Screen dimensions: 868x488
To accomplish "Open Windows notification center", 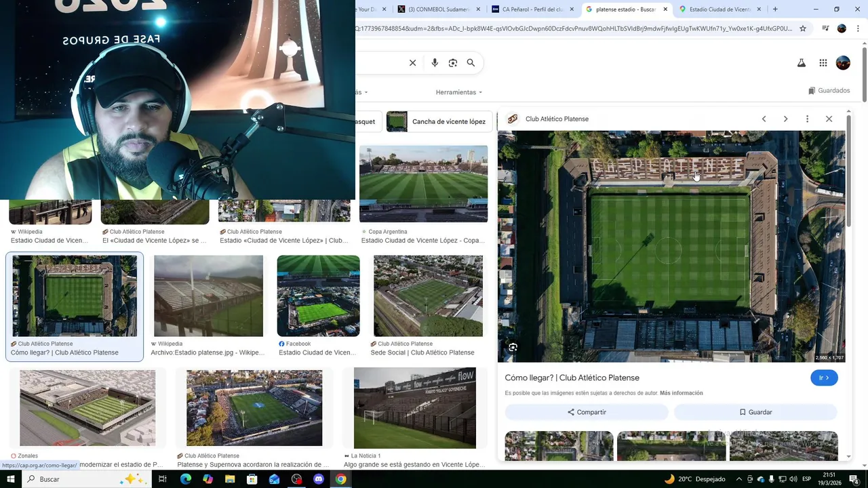I will [x=854, y=479].
